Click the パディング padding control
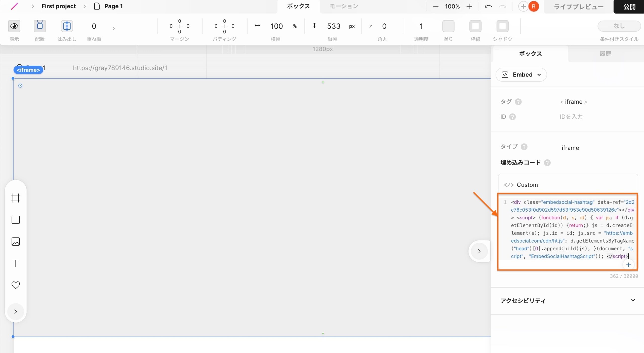Screen dimensions: 644x353 [224, 26]
